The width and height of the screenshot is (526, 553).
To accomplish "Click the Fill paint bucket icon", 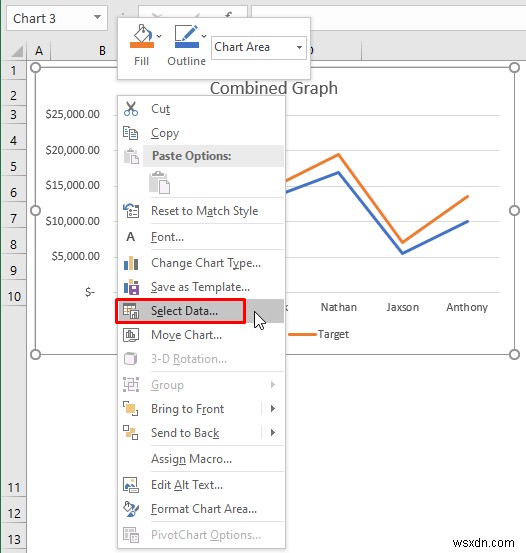I will coord(142,36).
